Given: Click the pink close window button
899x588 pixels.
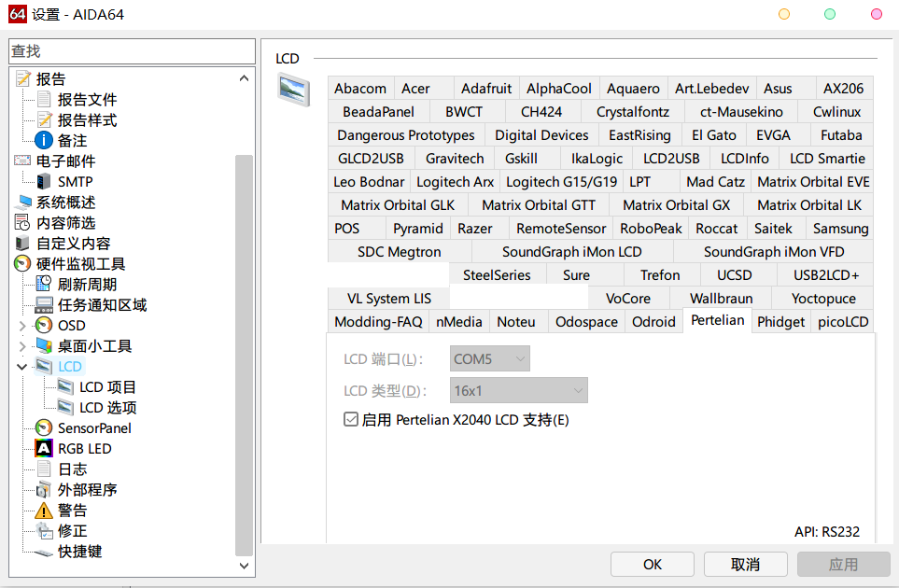Looking at the screenshot, I should pyautogui.click(x=876, y=14).
